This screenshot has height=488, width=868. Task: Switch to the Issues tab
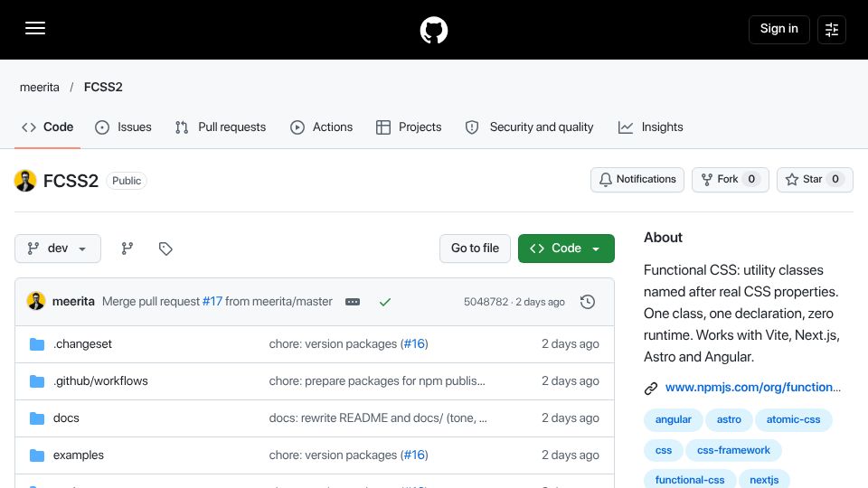(x=123, y=127)
